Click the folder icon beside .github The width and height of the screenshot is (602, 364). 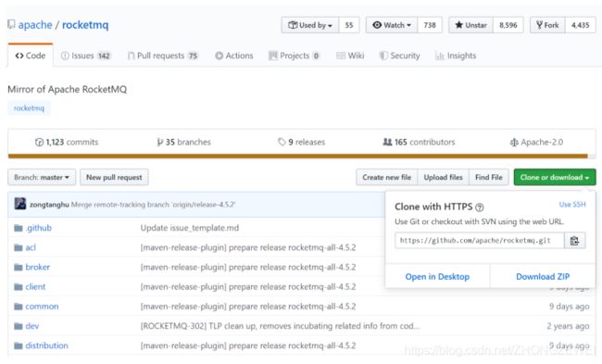[x=19, y=228]
